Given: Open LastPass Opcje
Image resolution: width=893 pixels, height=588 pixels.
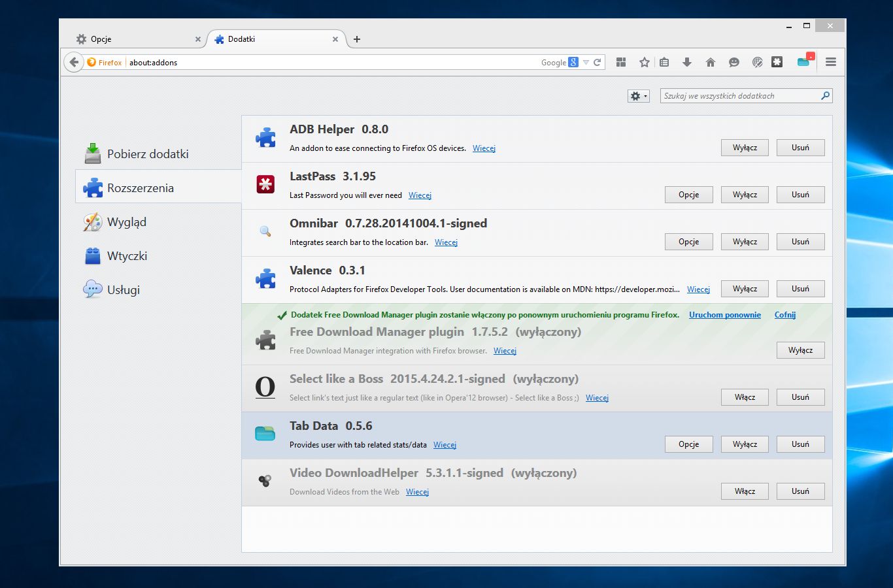Looking at the screenshot, I should pyautogui.click(x=689, y=195).
